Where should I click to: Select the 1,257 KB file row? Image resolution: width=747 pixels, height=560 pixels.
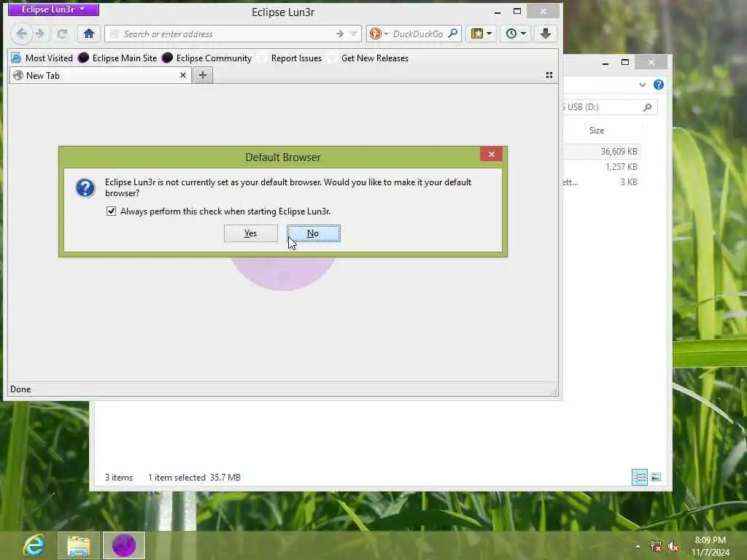[601, 167]
